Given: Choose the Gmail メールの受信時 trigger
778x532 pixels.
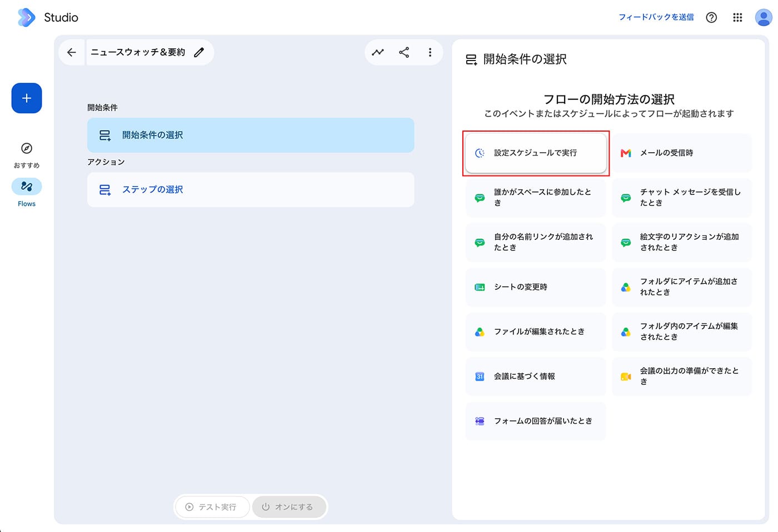Looking at the screenshot, I should coord(682,153).
